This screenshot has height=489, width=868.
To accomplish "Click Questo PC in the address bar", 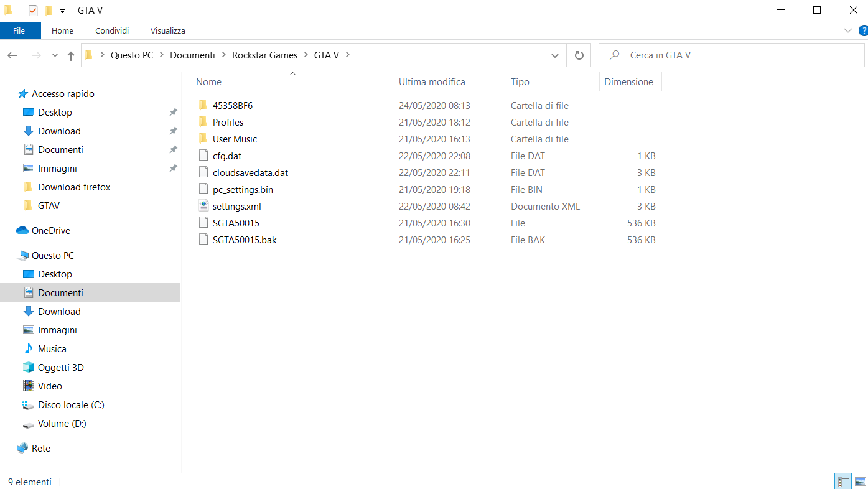I will (132, 55).
